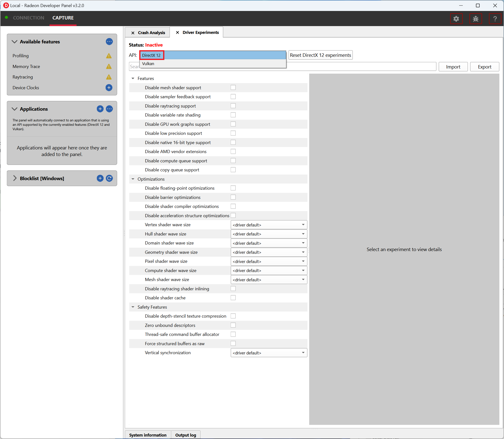Screen dimensions: 504x439
Task: Click the Export button
Action: 484,67
